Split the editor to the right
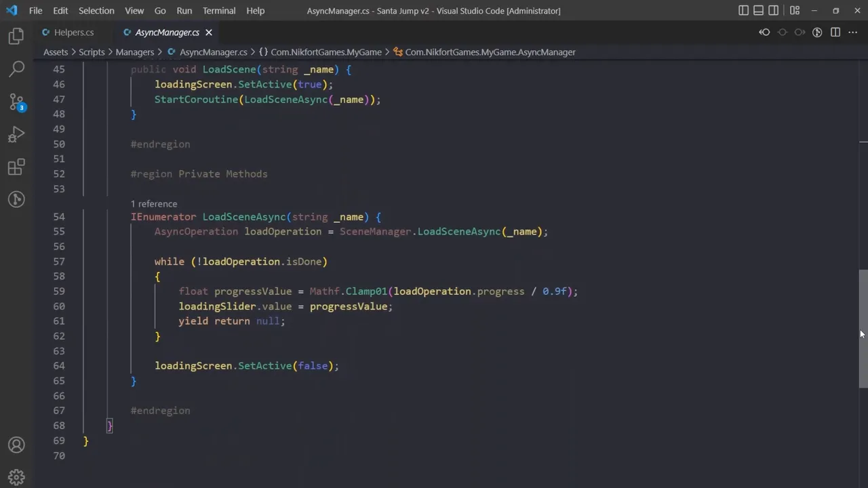Viewport: 868px width, 488px height. point(835,33)
